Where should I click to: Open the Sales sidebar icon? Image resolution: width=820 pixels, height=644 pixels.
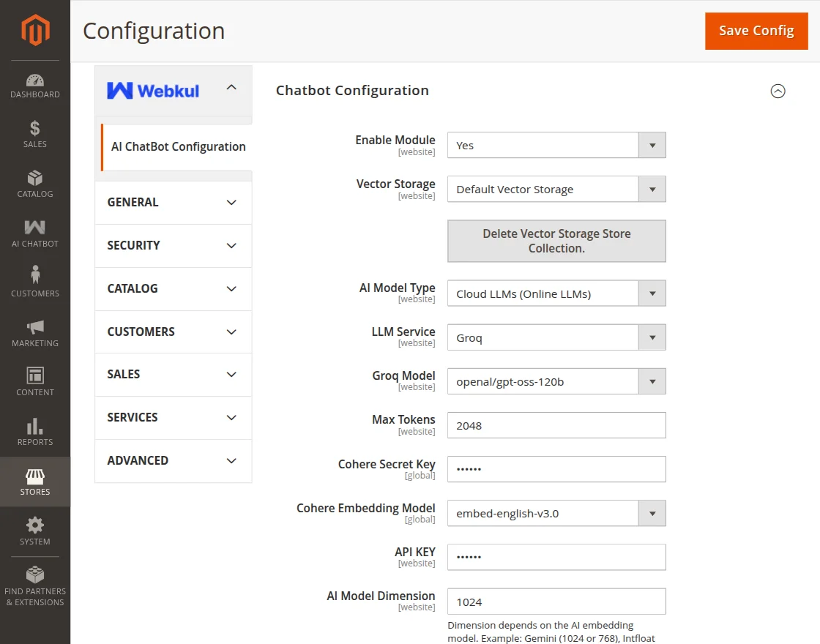[34, 133]
